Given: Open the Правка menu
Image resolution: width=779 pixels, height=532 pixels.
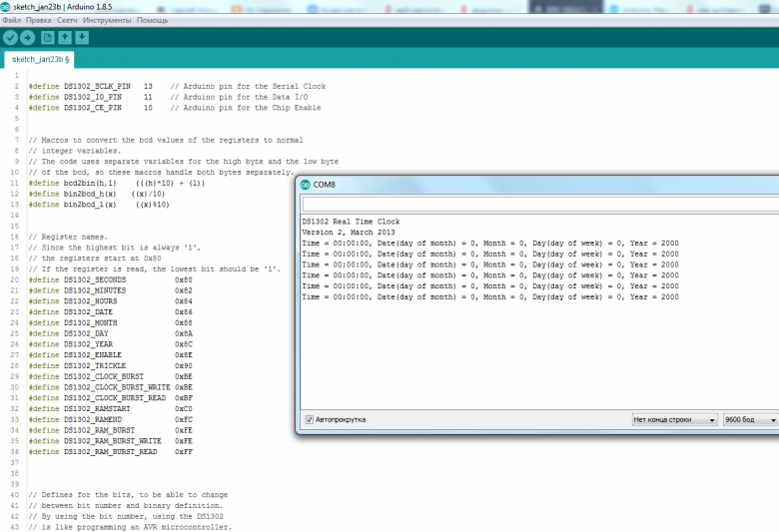Looking at the screenshot, I should [x=38, y=20].
